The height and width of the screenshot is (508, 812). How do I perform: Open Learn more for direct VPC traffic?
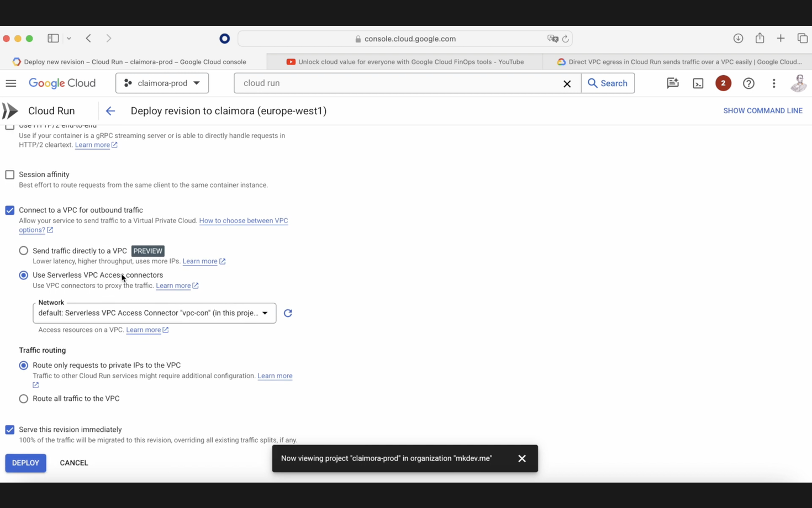pos(204,261)
